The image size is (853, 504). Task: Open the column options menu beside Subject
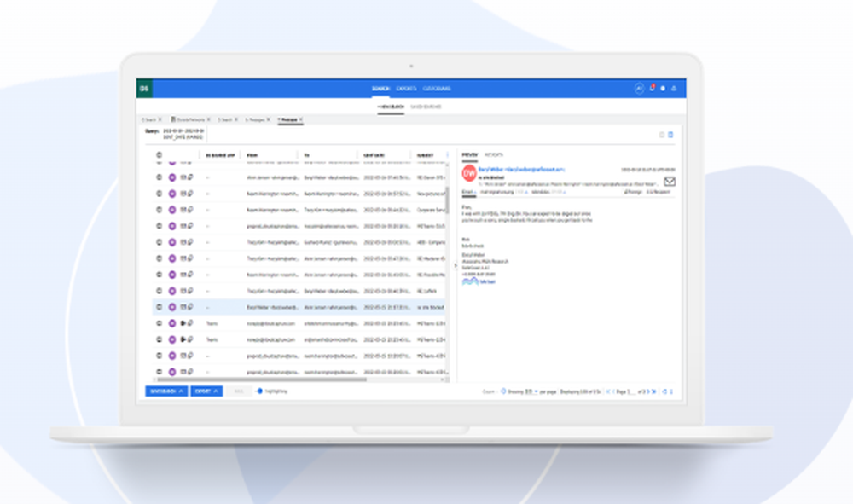click(x=448, y=155)
